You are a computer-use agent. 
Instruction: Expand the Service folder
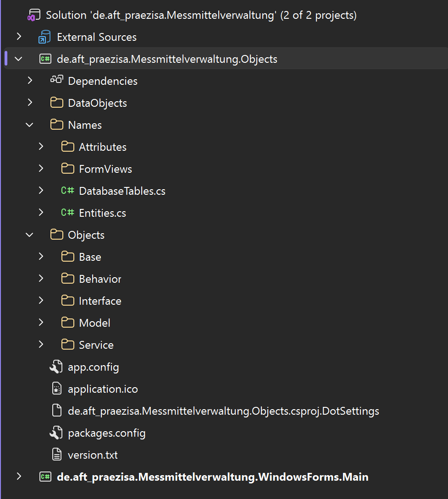coord(41,344)
